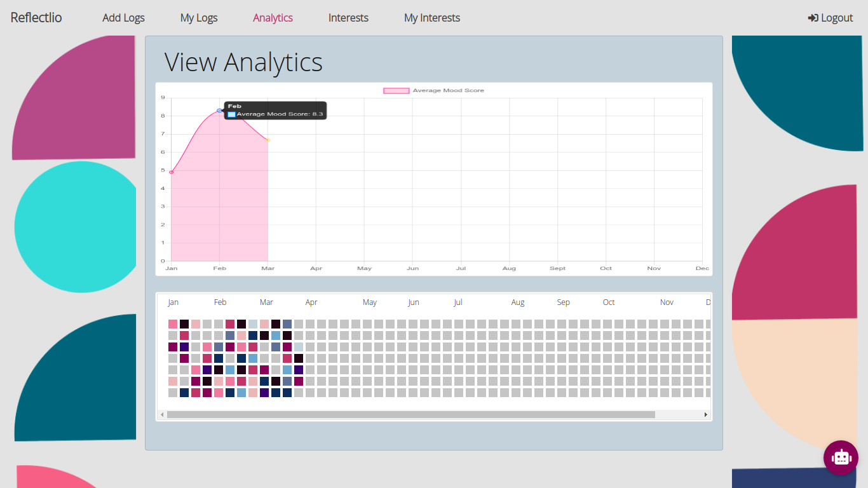Click the 'Nov' label above the heatmap
The image size is (868, 488).
(x=667, y=302)
